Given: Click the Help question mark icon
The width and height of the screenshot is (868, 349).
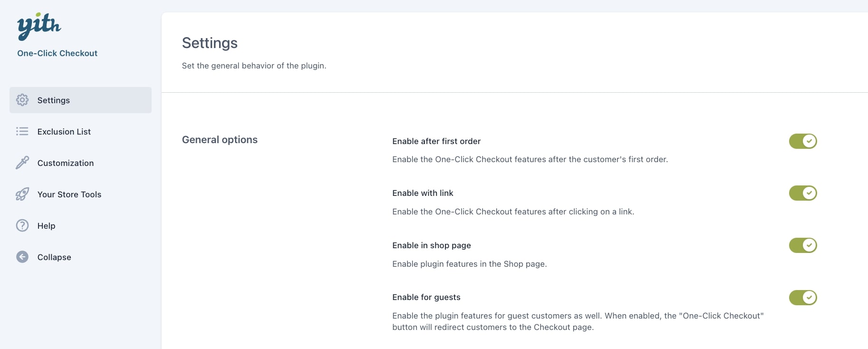Looking at the screenshot, I should 22,225.
